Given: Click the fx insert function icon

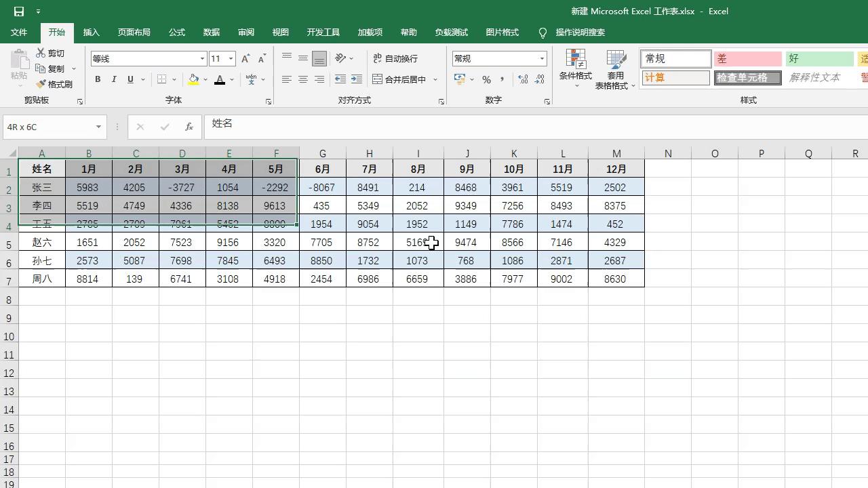Looking at the screenshot, I should pyautogui.click(x=189, y=125).
